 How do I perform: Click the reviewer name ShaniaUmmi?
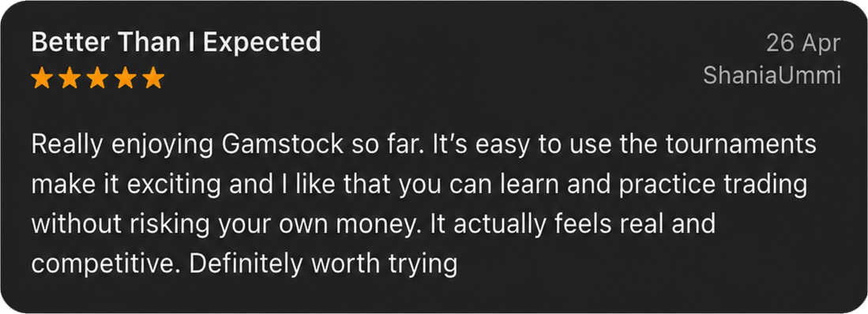[772, 76]
